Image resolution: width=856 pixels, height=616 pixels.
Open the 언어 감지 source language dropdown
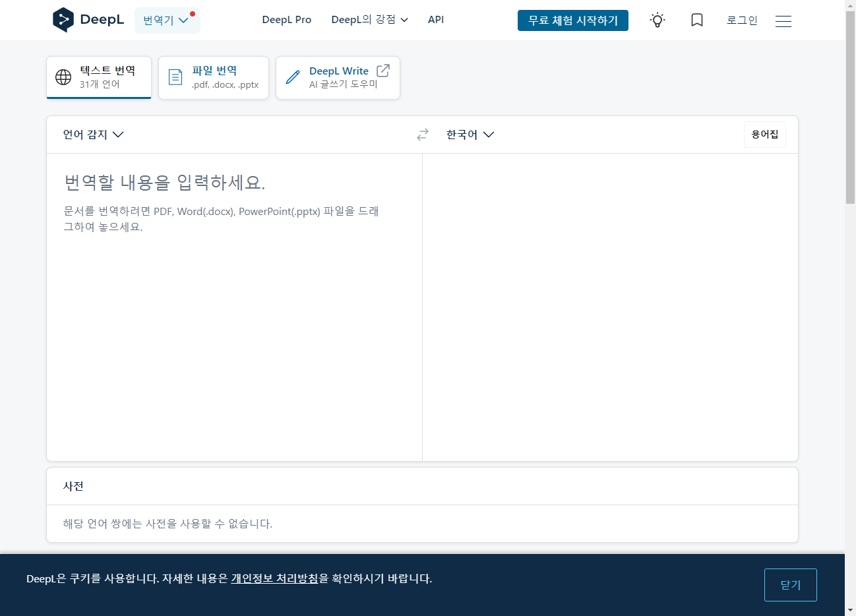93,135
